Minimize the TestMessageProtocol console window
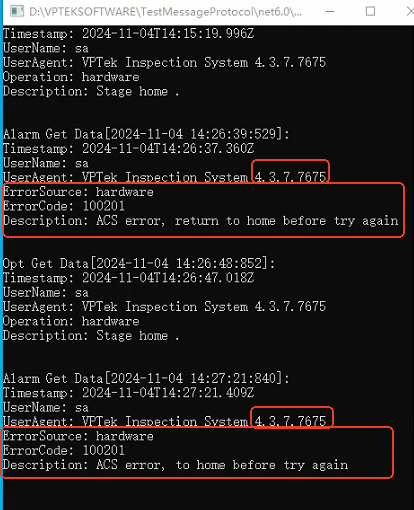This screenshot has width=414, height=510. [x=330, y=12]
